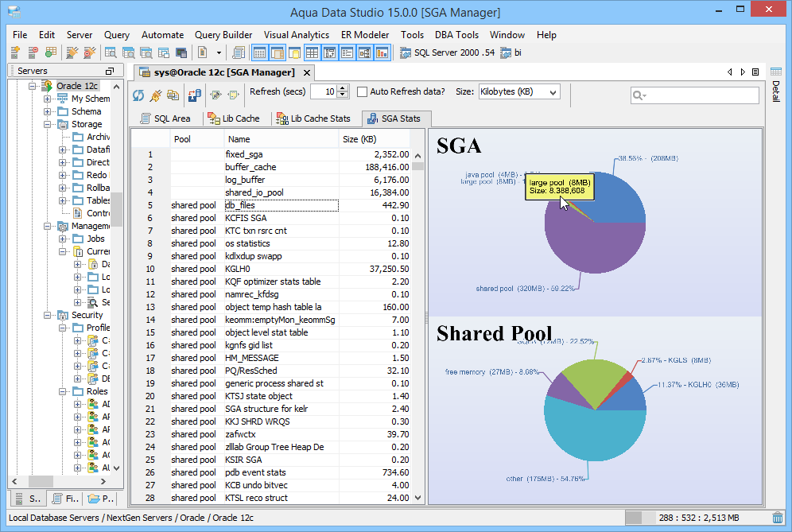
Task: Switch to the Lib Cache tab
Action: click(235, 118)
